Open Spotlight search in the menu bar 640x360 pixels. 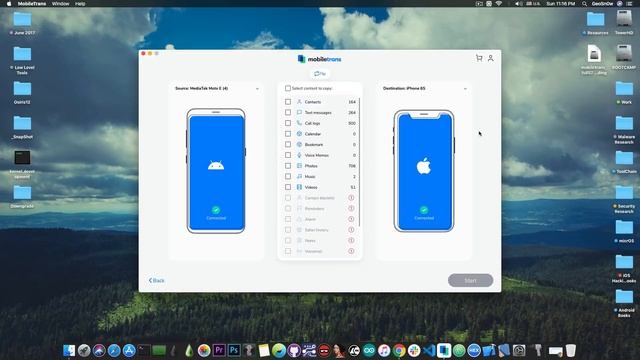[584, 4]
